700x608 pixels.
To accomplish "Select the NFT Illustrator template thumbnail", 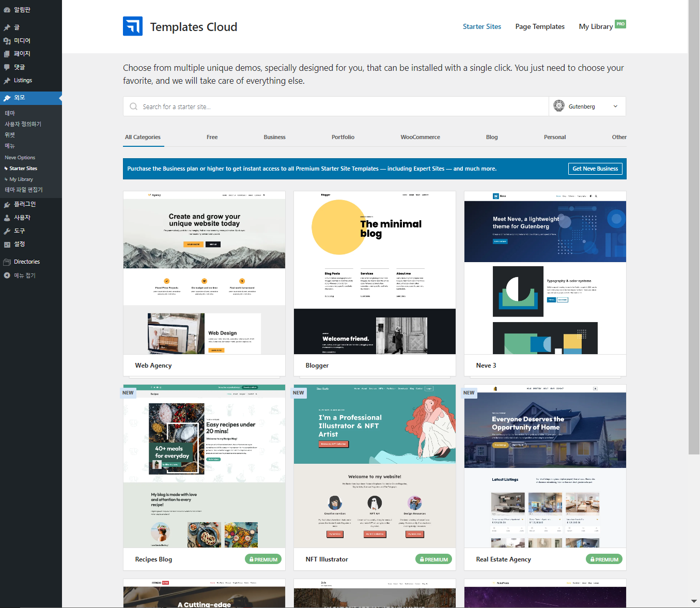I will pos(375,466).
